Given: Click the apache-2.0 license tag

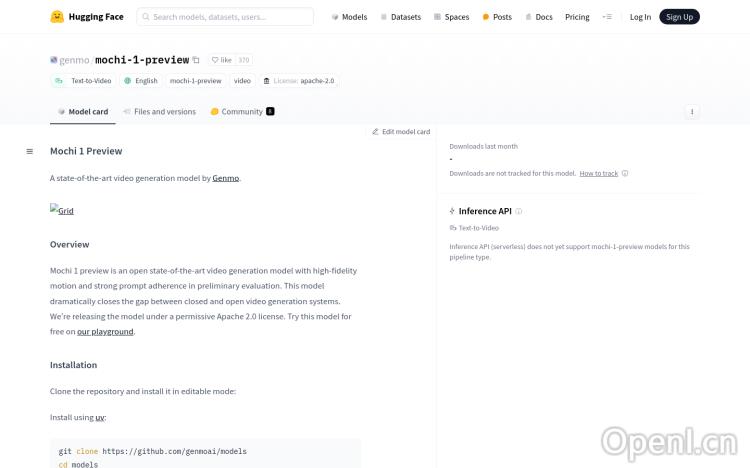Looking at the screenshot, I should 299,81.
